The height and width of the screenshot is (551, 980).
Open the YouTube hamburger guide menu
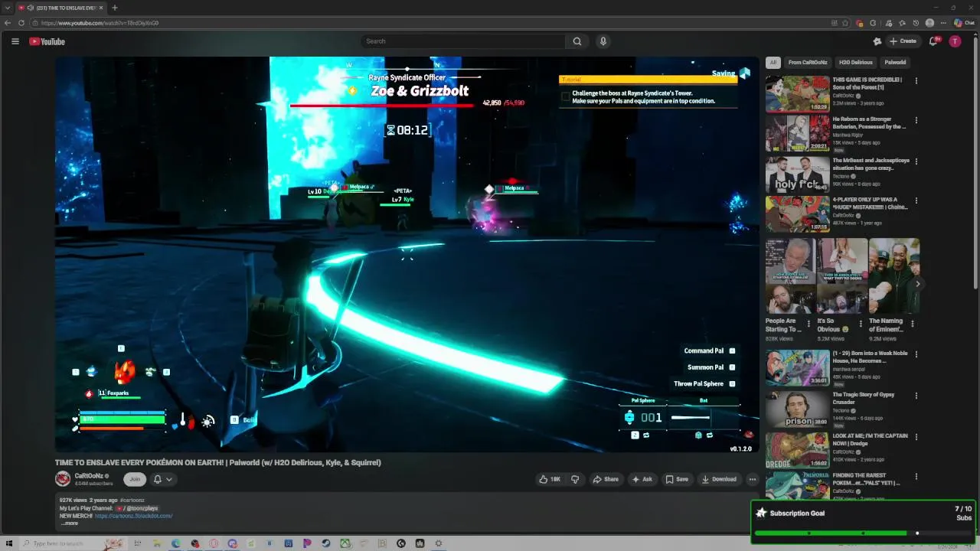point(15,41)
